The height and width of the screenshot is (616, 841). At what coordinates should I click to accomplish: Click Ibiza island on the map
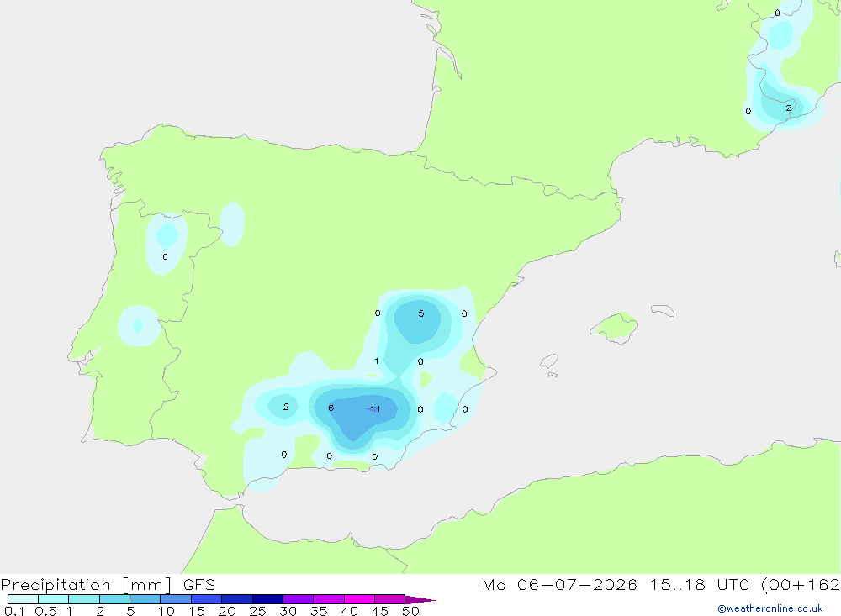[549, 361]
